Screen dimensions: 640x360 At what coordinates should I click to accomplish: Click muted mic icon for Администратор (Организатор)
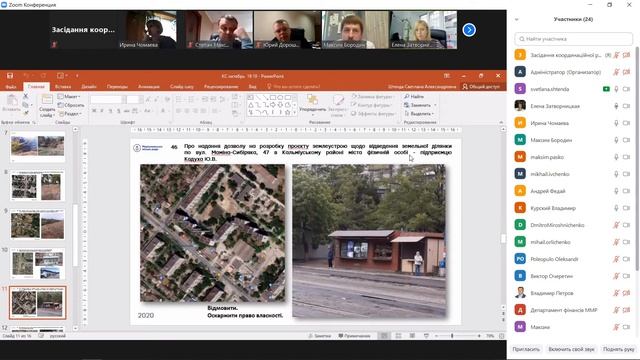click(616, 72)
